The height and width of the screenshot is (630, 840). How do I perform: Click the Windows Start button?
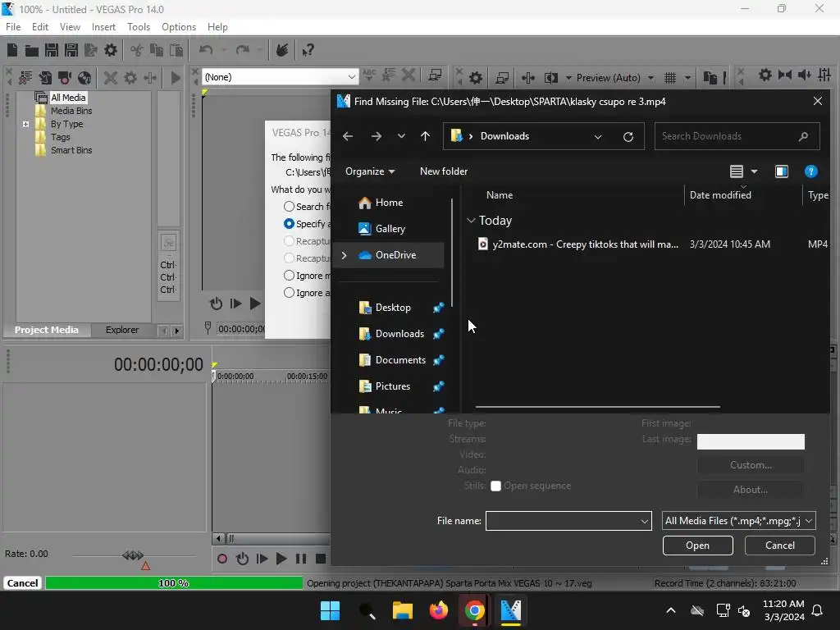coord(330,610)
